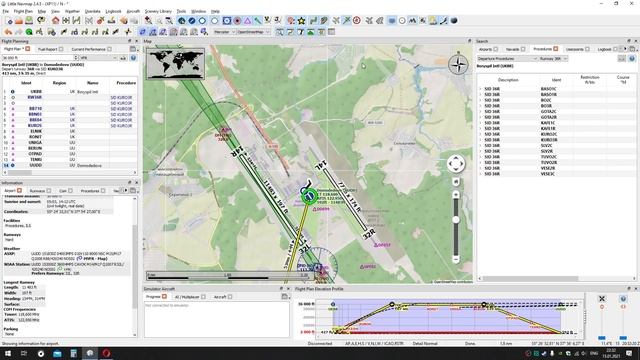The height and width of the screenshot is (360, 640).
Task: Click the four-point star flight plan icon
Action: (128, 32)
